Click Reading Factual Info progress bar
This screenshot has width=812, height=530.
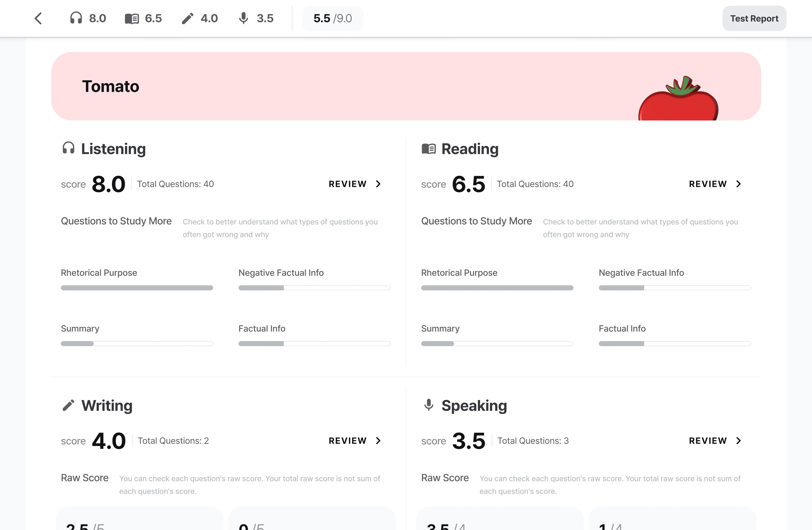[675, 344]
